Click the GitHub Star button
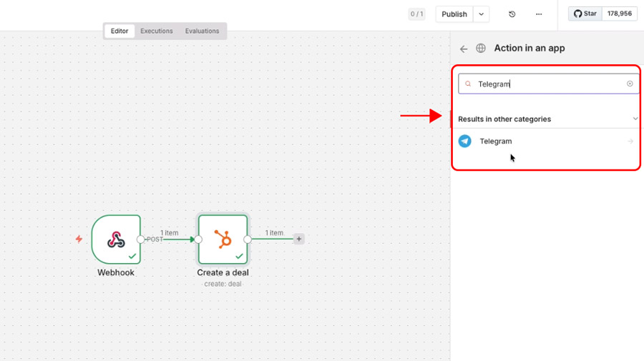644x361 pixels. (585, 14)
